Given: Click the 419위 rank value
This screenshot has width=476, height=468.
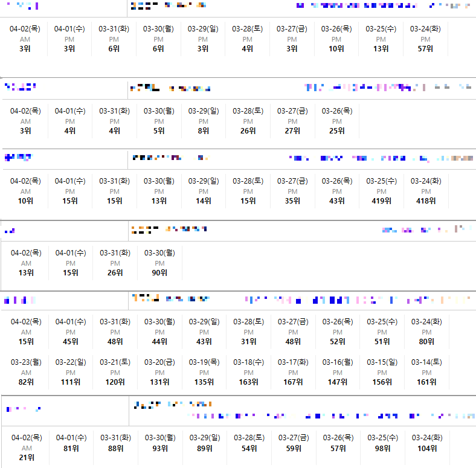Looking at the screenshot, I should tap(381, 201).
